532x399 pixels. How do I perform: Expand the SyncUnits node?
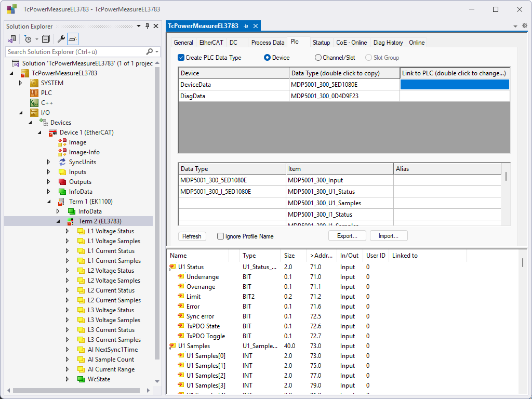click(49, 162)
